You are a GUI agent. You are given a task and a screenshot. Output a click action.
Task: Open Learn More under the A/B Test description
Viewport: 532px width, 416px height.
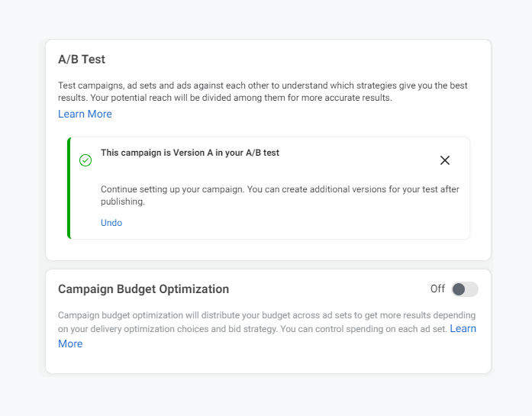(x=85, y=114)
